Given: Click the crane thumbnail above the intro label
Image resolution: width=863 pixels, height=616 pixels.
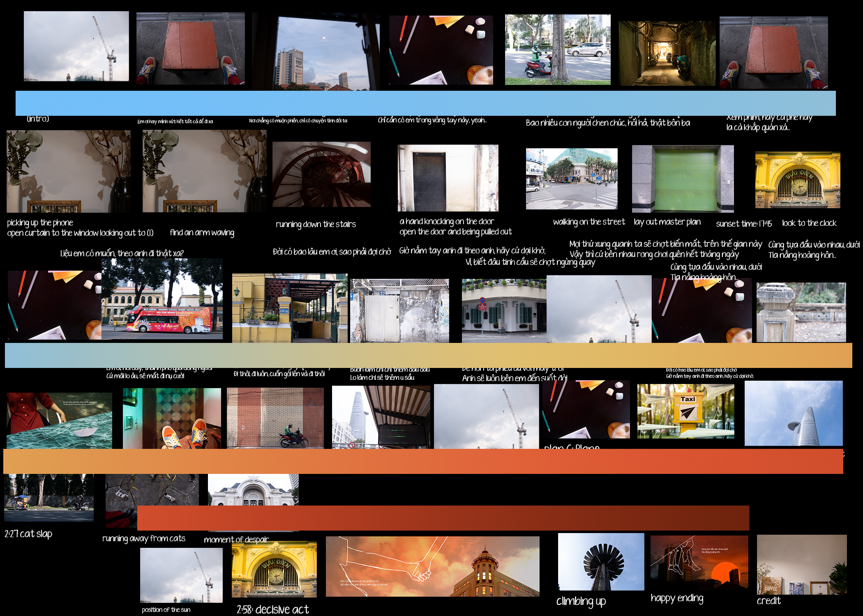Looking at the screenshot, I should pos(76,46).
